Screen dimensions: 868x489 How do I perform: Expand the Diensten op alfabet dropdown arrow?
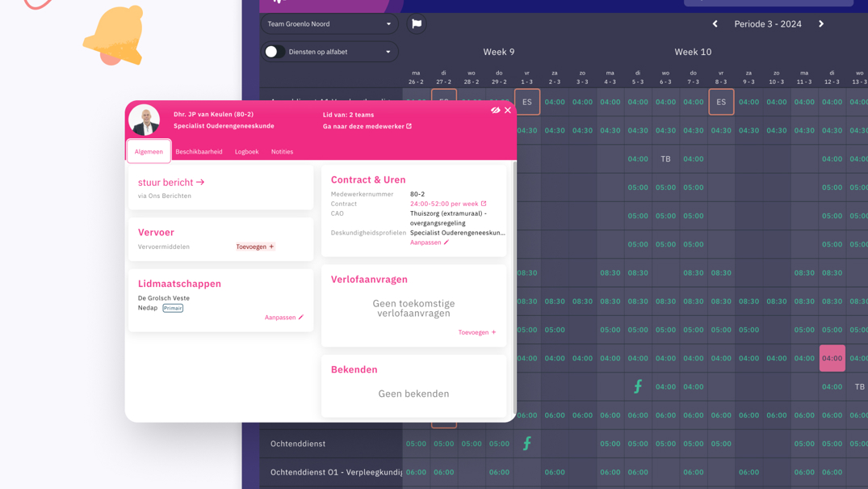pyautogui.click(x=388, y=52)
